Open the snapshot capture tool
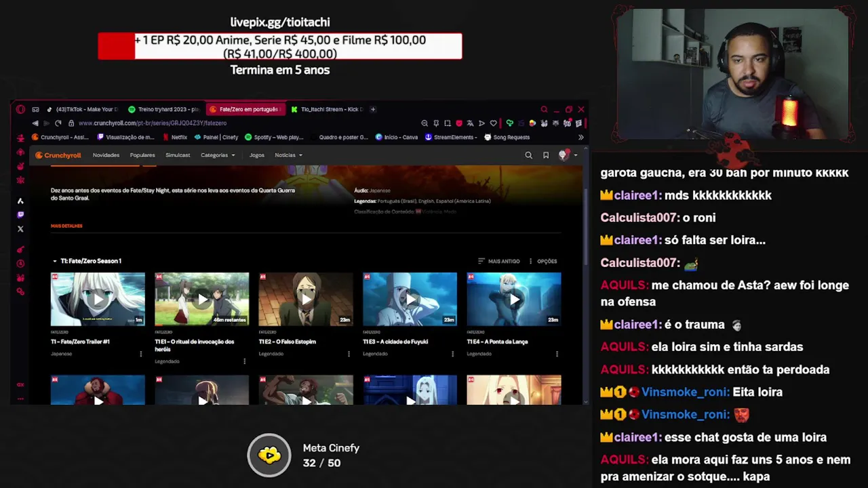The image size is (868, 488). coord(448,123)
